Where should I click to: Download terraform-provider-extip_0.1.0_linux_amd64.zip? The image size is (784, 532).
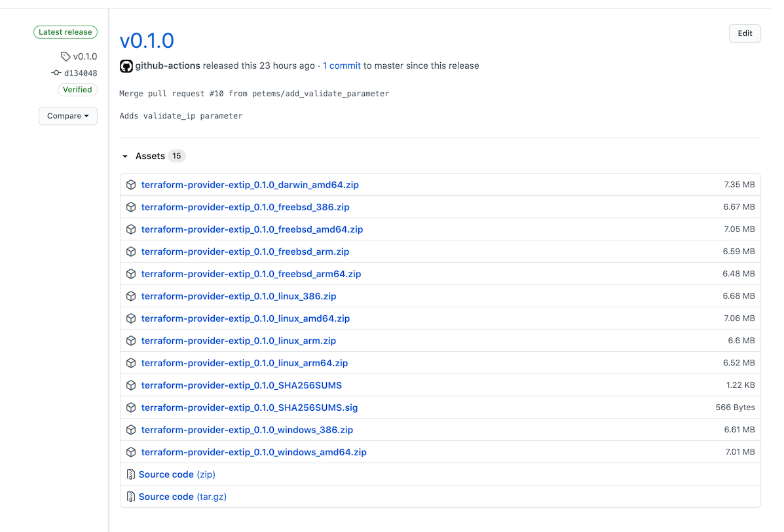click(x=246, y=318)
